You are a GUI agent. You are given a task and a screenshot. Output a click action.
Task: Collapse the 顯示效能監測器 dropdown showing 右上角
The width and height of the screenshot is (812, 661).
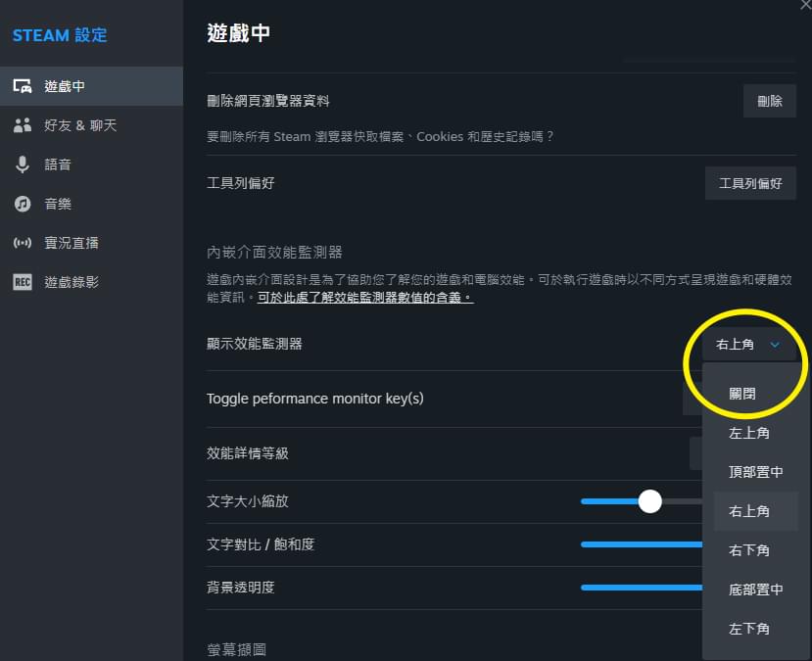tap(748, 345)
